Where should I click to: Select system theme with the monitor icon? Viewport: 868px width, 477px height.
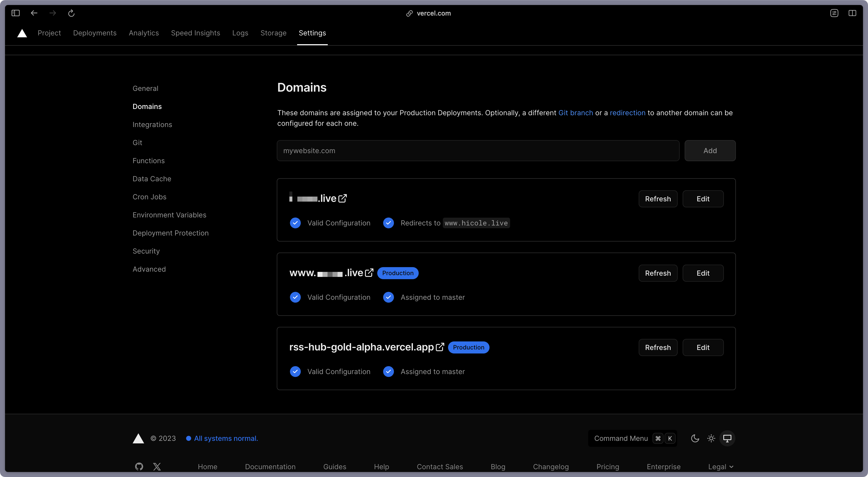pos(728,438)
